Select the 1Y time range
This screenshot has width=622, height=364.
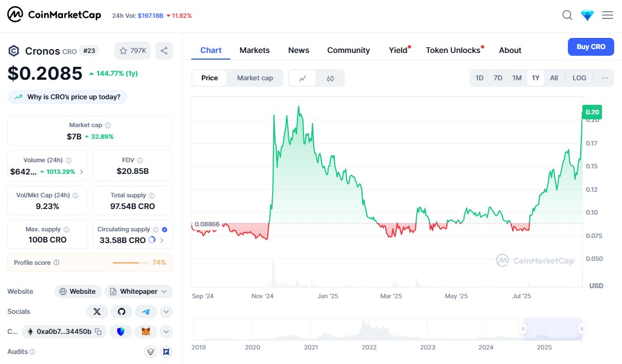pyautogui.click(x=536, y=78)
